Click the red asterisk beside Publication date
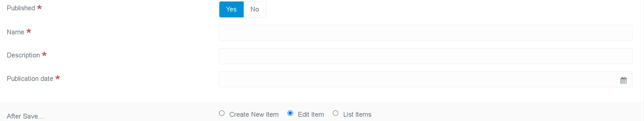Viewport: 644px width, 121px height. point(57,78)
